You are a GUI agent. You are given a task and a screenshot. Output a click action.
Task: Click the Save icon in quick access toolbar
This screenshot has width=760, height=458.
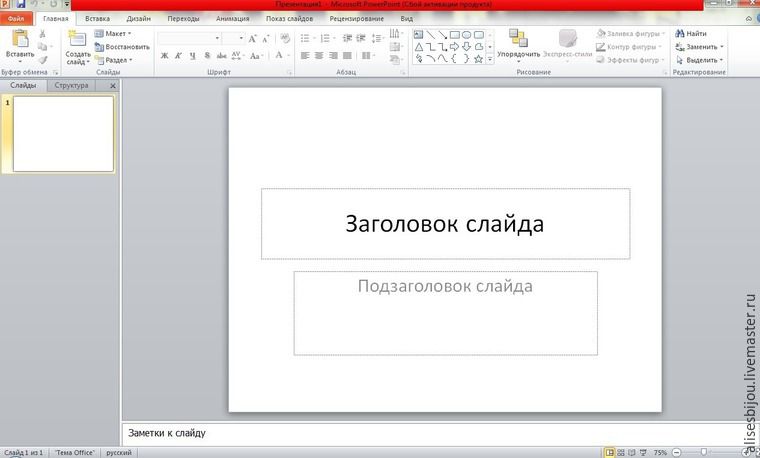[20, 5]
